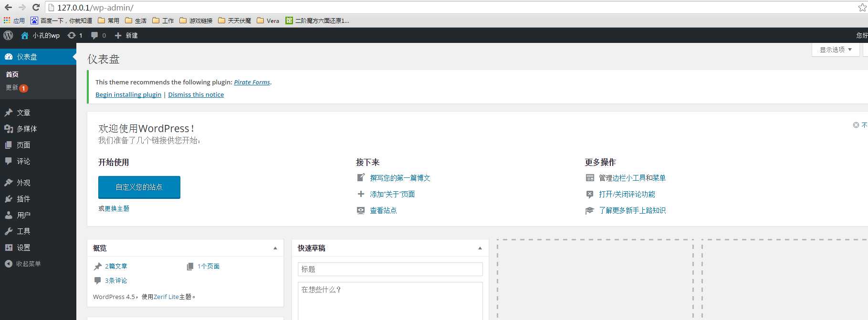Open 1个页面 in overview
The image size is (868, 320).
(x=209, y=266)
